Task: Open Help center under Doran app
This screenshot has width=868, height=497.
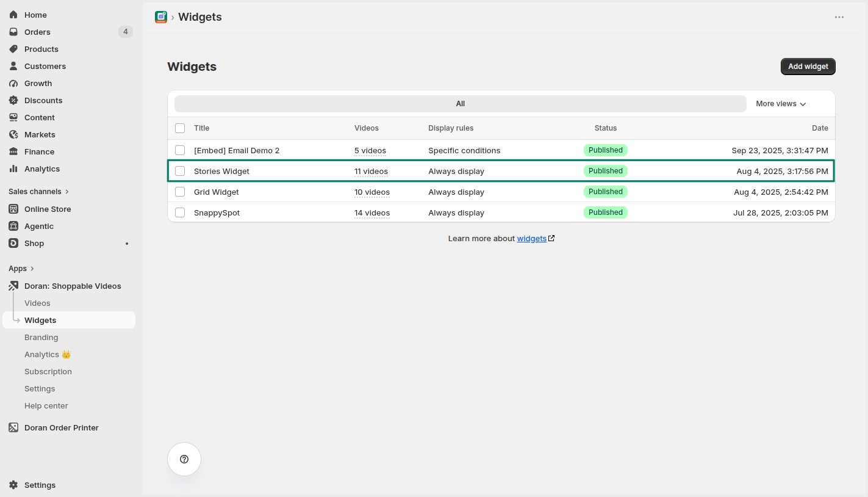Action: pos(46,405)
